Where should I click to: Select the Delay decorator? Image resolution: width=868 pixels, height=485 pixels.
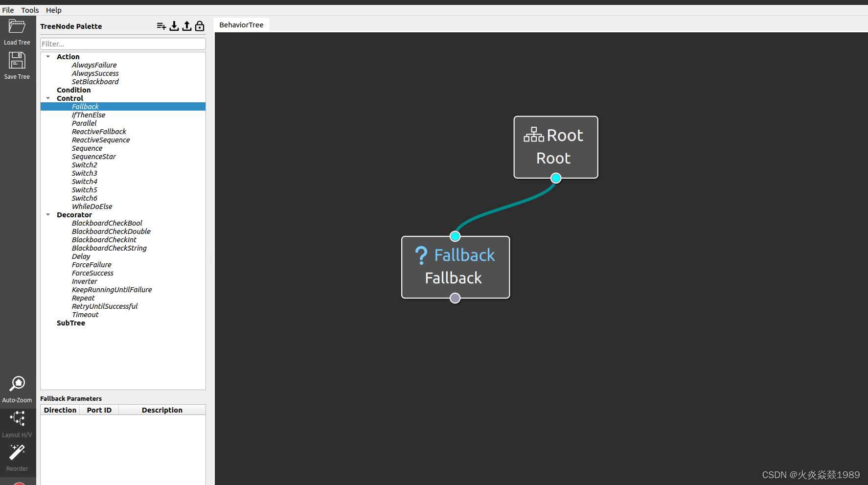(x=81, y=256)
